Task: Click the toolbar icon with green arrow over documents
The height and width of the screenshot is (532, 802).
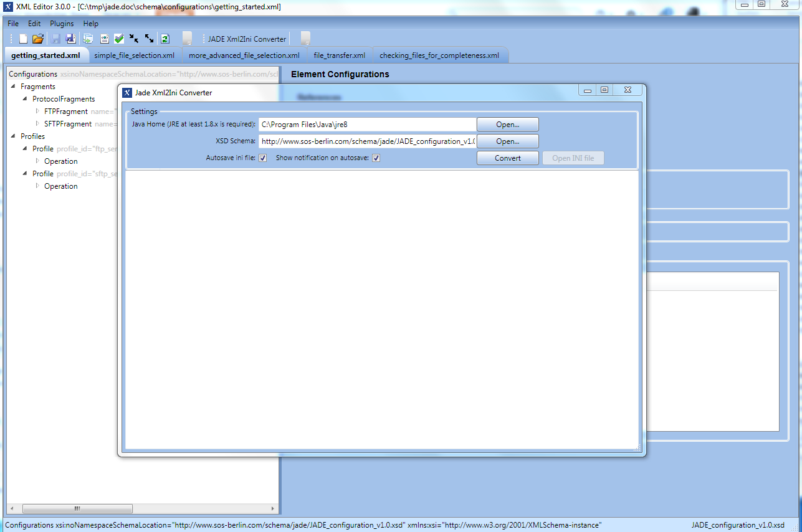Action: tap(88, 39)
